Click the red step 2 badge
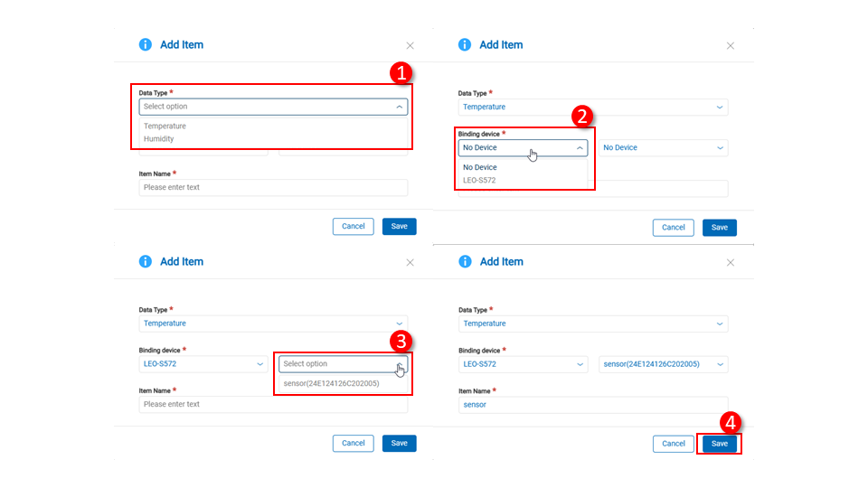The image size is (868, 488). 583,116
